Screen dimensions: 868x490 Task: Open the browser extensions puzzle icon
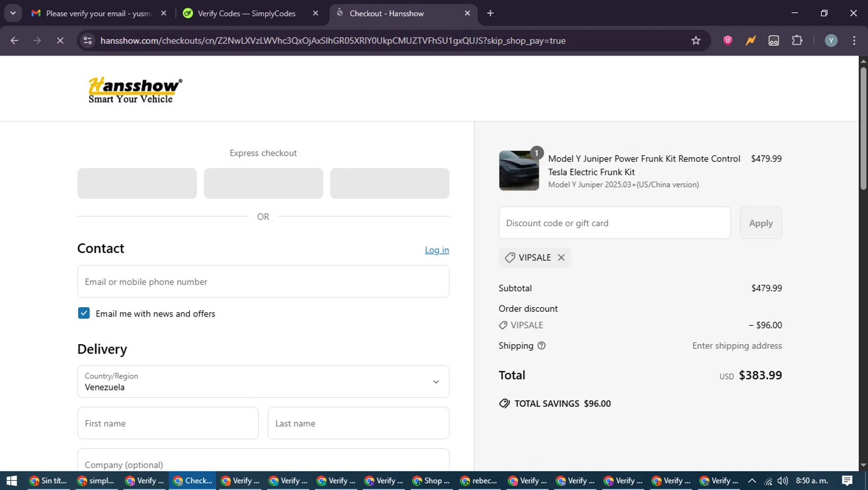coord(797,40)
